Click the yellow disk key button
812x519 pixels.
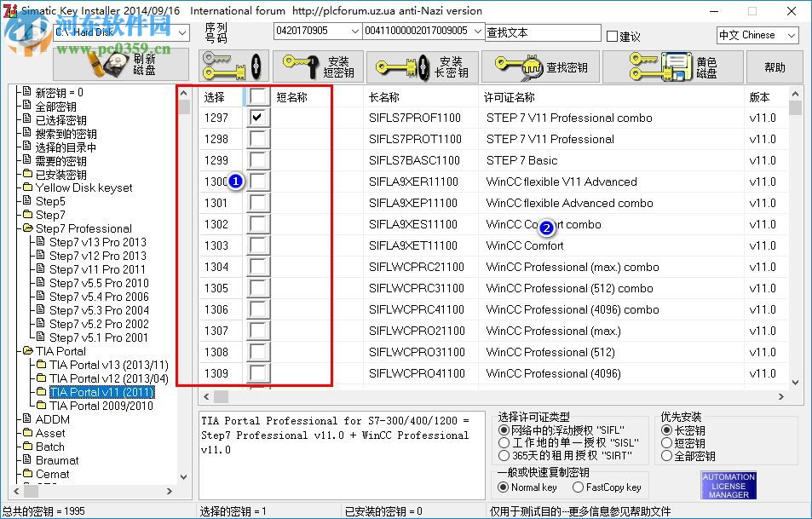(673, 66)
